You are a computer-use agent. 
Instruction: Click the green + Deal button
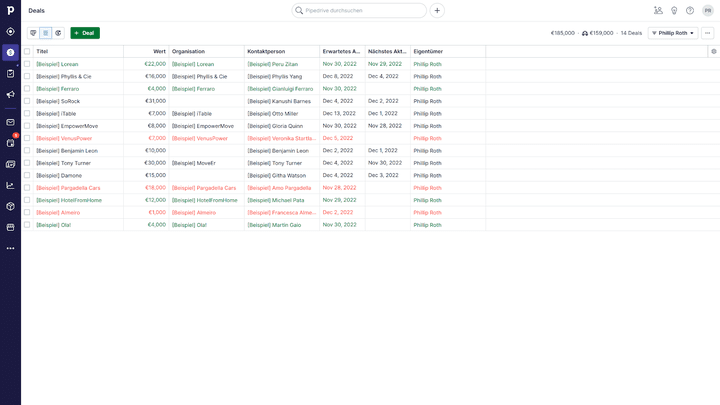[x=85, y=33]
